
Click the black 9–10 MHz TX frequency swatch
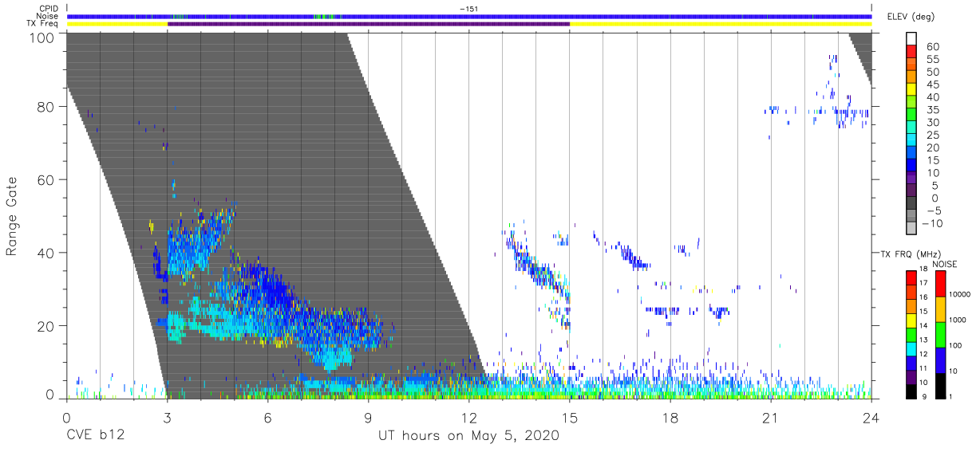(911, 391)
